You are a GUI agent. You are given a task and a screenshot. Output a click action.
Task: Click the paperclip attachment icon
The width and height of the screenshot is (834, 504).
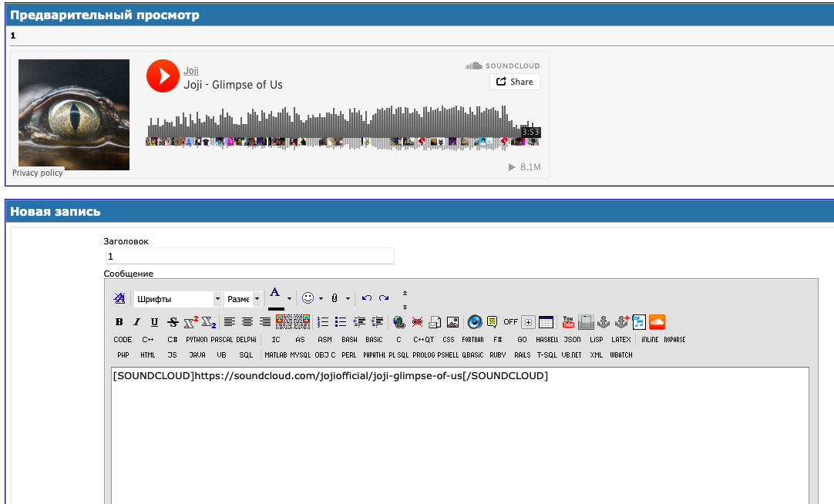(x=335, y=298)
